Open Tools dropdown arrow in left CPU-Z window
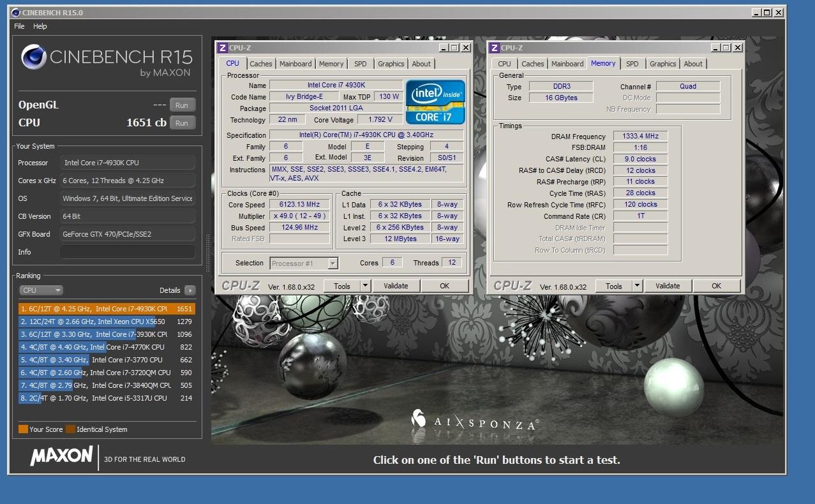 tap(366, 286)
